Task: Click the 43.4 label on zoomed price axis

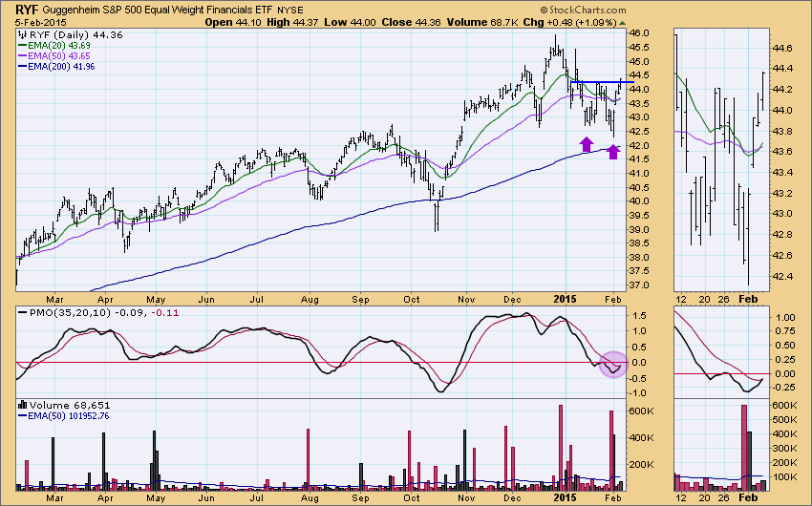Action: pyautogui.click(x=782, y=172)
